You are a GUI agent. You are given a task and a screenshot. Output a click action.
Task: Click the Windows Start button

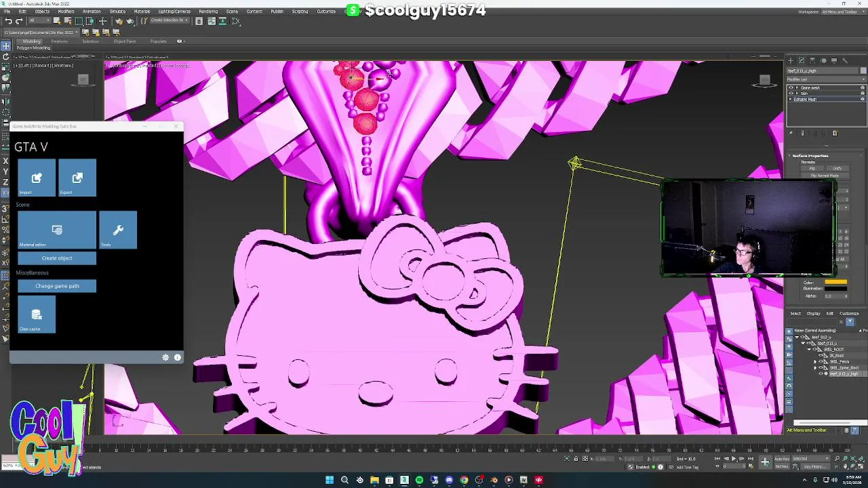pyautogui.click(x=330, y=480)
